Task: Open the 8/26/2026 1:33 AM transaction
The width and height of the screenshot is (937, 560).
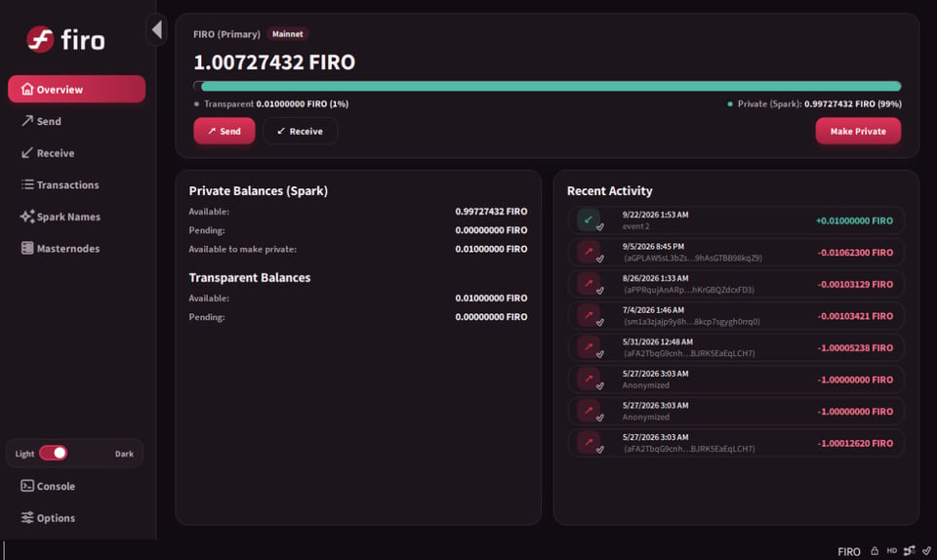Action: [x=736, y=284]
